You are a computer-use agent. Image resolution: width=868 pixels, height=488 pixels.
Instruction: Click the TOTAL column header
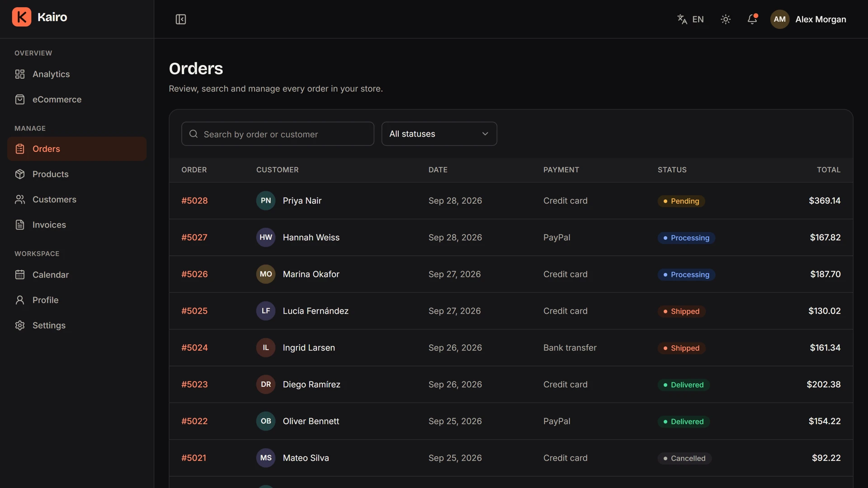[x=828, y=170]
